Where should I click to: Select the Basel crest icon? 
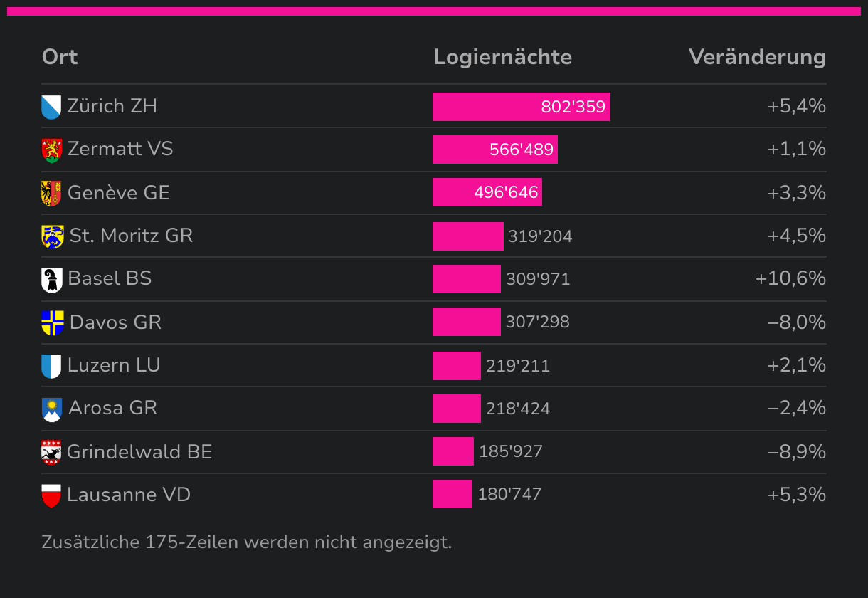pos(52,280)
